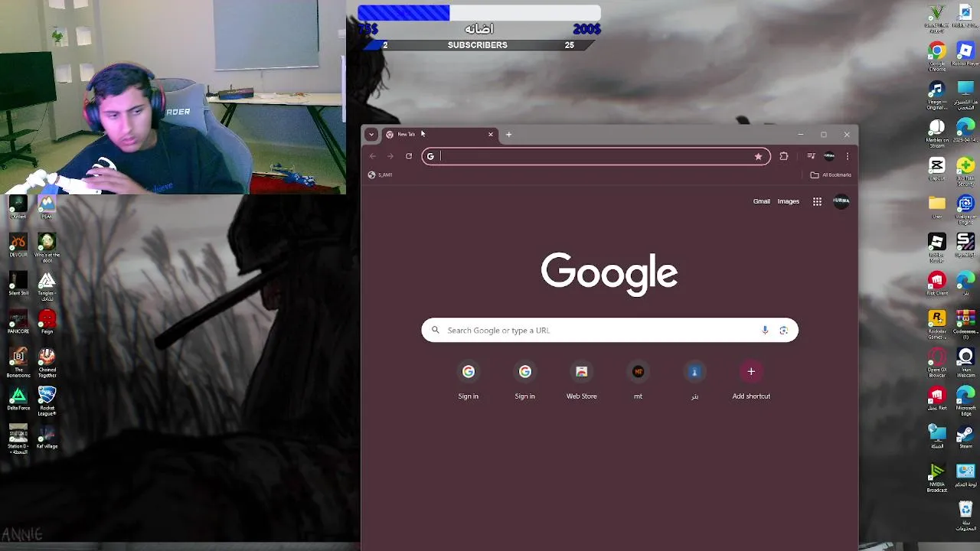Start voice search with the microphone
The width and height of the screenshot is (980, 551).
pos(764,330)
